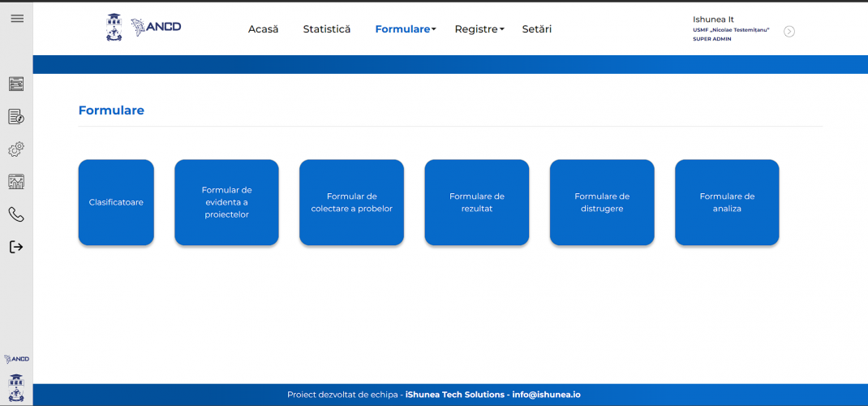Click the logout arrow sidebar icon
Image resolution: width=868 pixels, height=406 pixels.
point(16,247)
